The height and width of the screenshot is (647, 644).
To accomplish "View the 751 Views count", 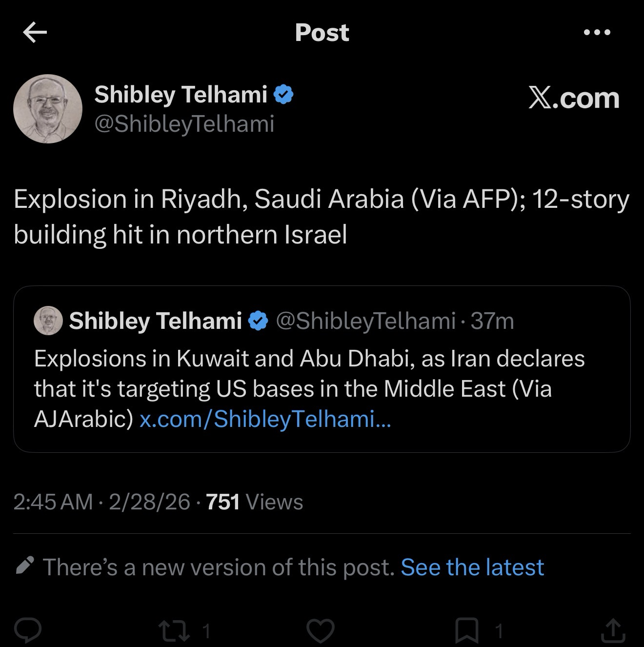I will coord(255,502).
